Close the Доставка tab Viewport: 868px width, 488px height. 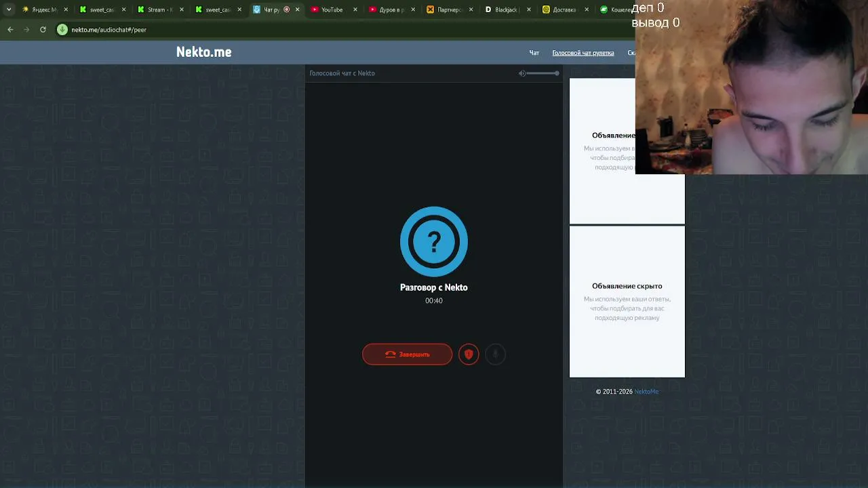click(586, 9)
